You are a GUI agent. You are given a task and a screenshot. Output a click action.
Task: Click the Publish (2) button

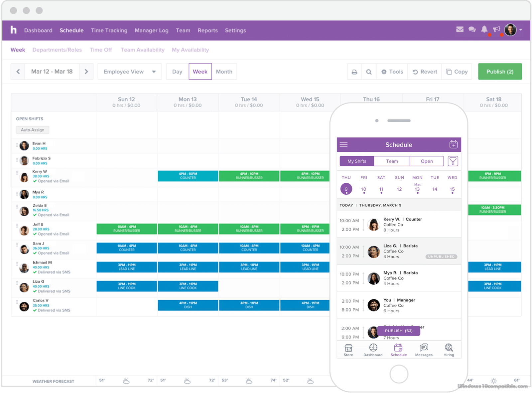500,71
